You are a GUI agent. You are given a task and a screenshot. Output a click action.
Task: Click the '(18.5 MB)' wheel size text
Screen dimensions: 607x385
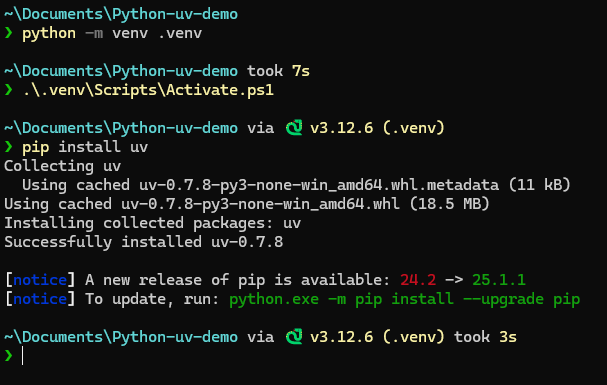[449, 204]
